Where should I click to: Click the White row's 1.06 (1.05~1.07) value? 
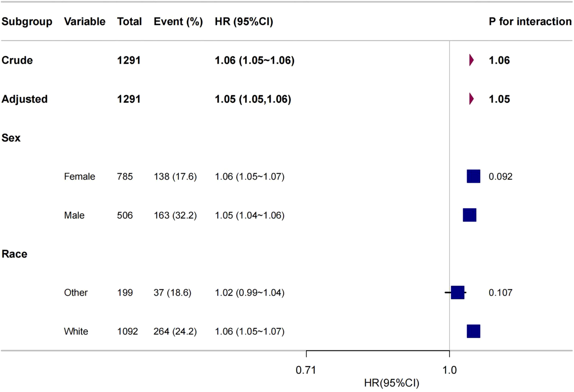tap(249, 331)
